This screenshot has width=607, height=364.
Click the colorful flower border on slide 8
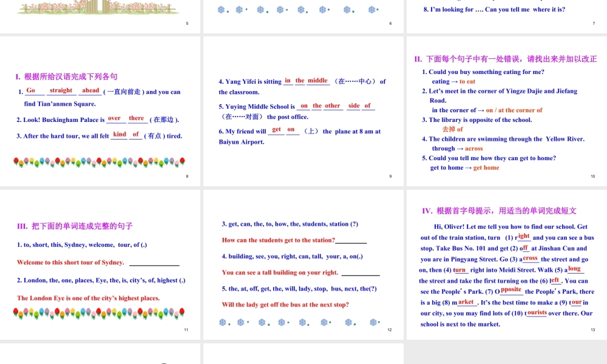pyautogui.click(x=99, y=163)
